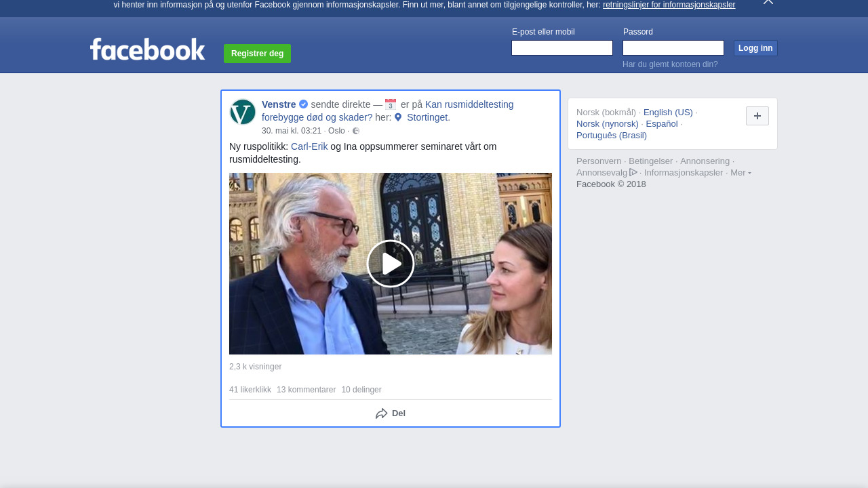This screenshot has width=868, height=488.
Task: Focus the E-post eller mobil field
Action: click(x=562, y=48)
